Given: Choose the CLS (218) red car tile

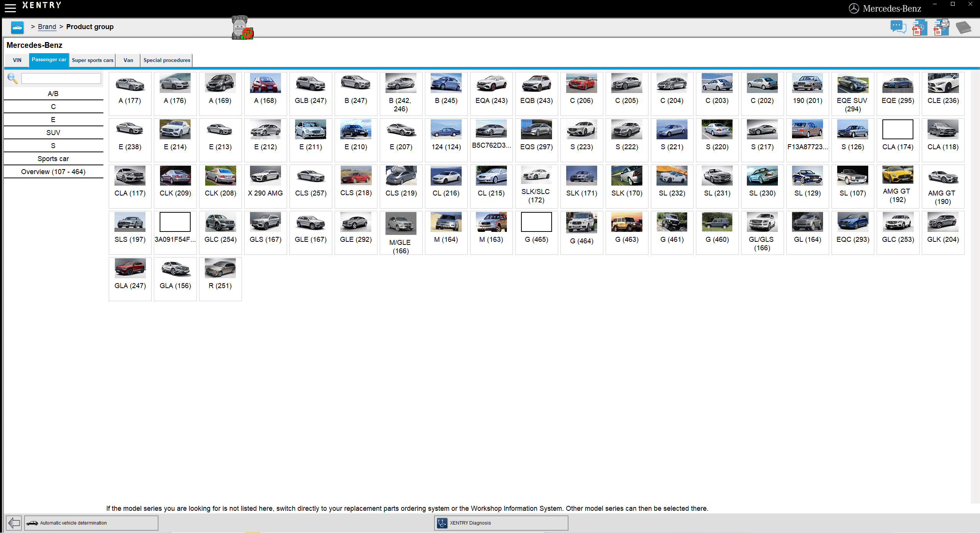Looking at the screenshot, I should point(356,186).
